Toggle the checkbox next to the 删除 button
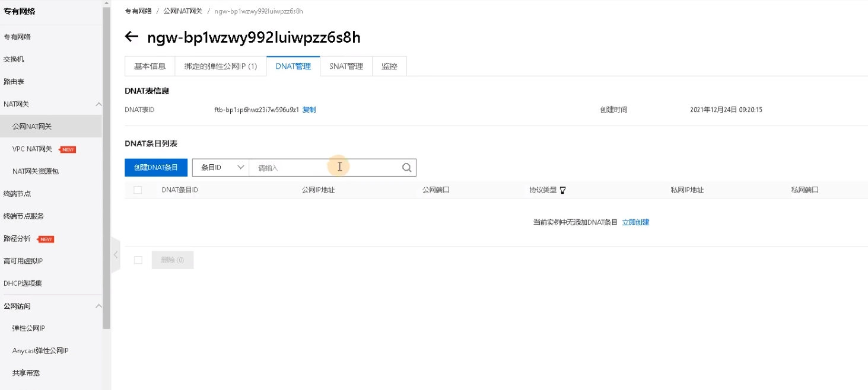The width and height of the screenshot is (868, 390). (x=138, y=260)
